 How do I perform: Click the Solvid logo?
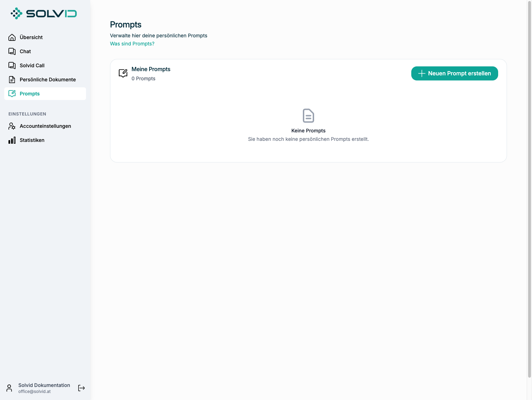44,13
